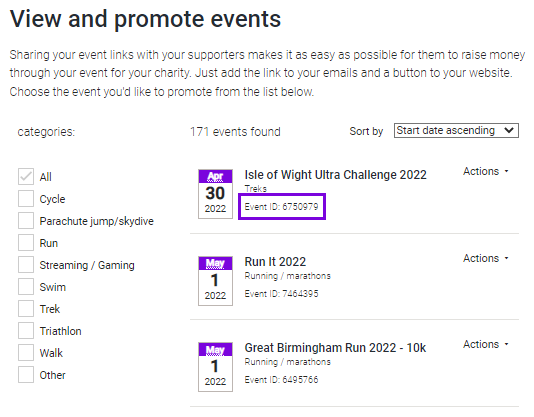Expand Actions for Great Birmingham Run 10k
This screenshot has height=417, width=534.
tap(486, 344)
